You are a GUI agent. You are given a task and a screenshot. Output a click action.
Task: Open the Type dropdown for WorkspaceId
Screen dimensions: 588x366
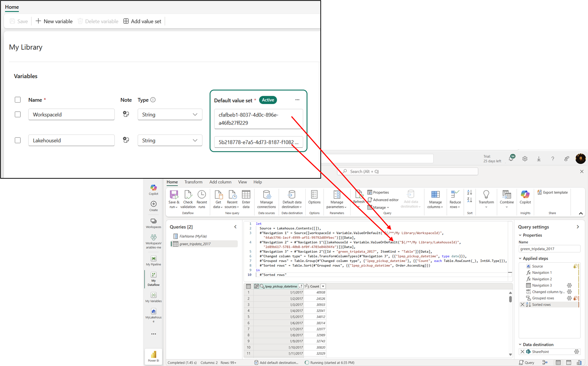click(195, 114)
